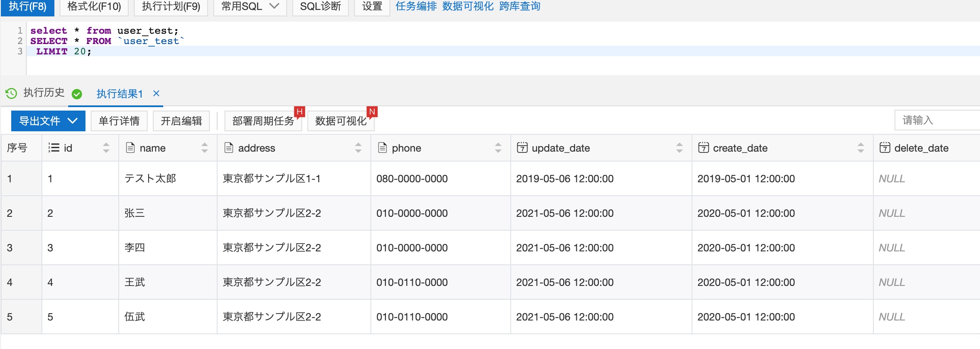Sort by the update_date column arrows
980x349 pixels.
click(x=680, y=148)
